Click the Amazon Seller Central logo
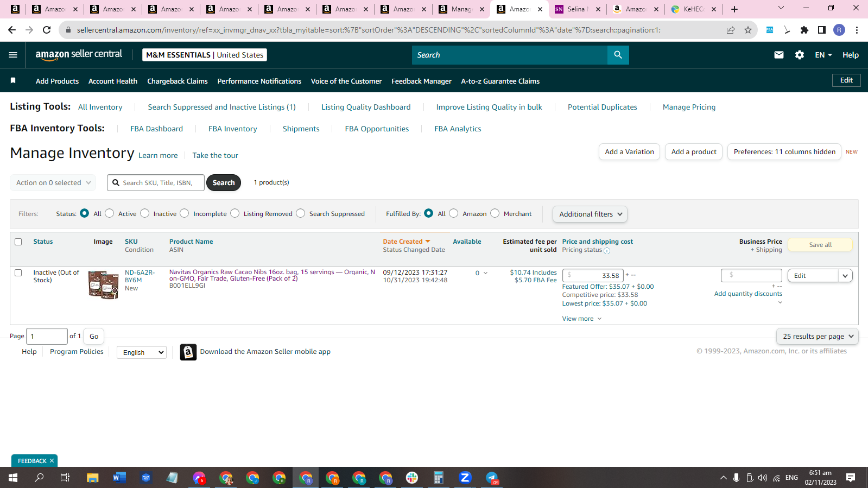 click(x=79, y=54)
